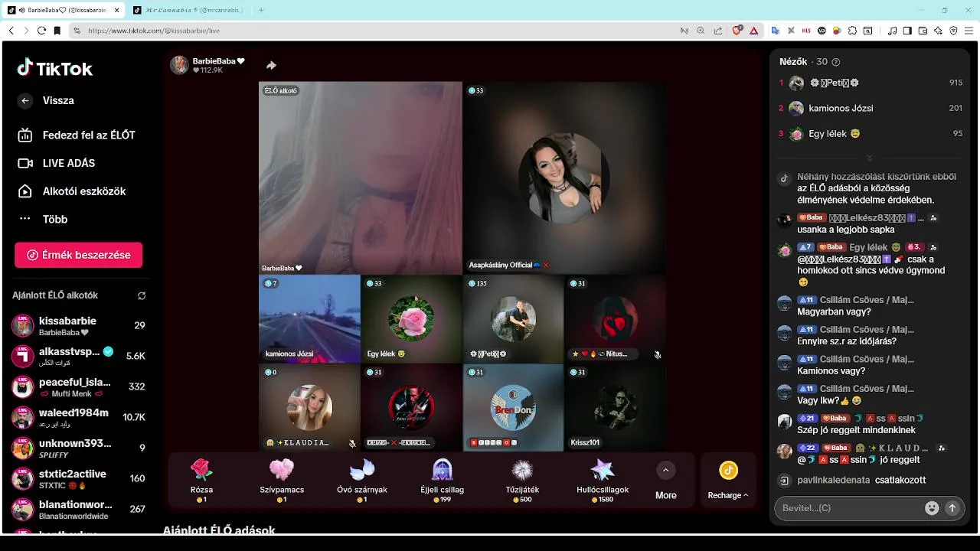Image resolution: width=980 pixels, height=551 pixels.
Task: Click the Nézők info help icon
Action: click(835, 62)
